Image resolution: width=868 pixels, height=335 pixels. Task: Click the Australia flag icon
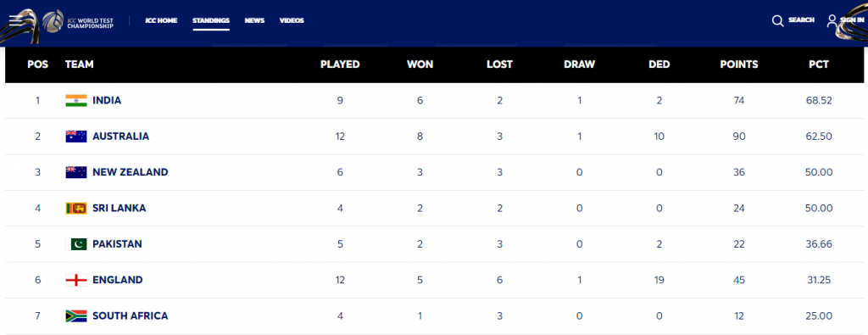[75, 137]
